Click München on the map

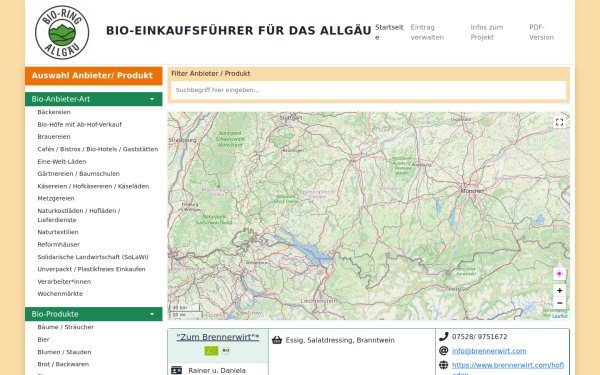point(473,191)
